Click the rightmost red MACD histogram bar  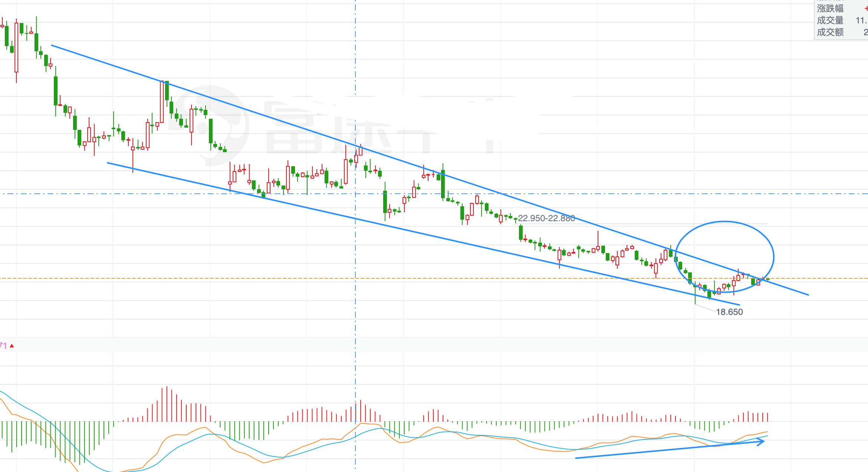coord(767,417)
